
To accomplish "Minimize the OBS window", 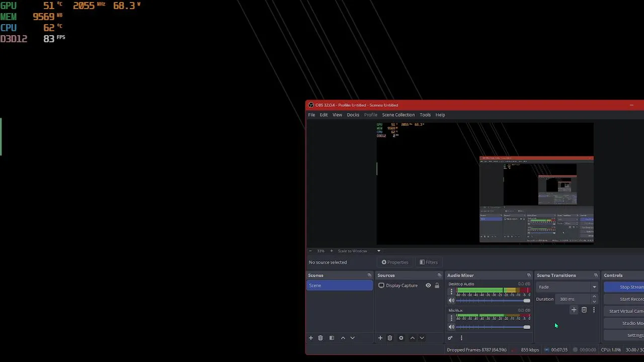I will 631,105.
